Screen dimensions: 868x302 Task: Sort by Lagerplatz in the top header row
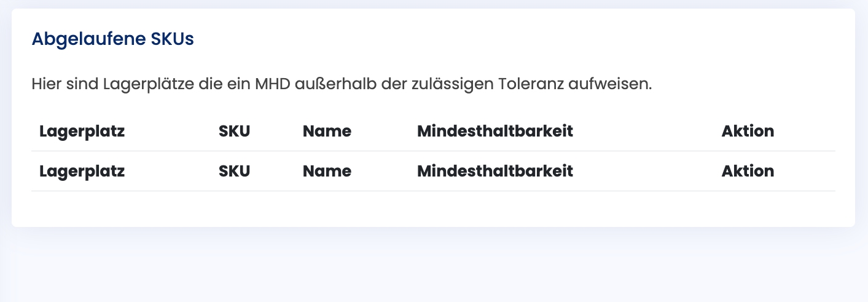82,131
